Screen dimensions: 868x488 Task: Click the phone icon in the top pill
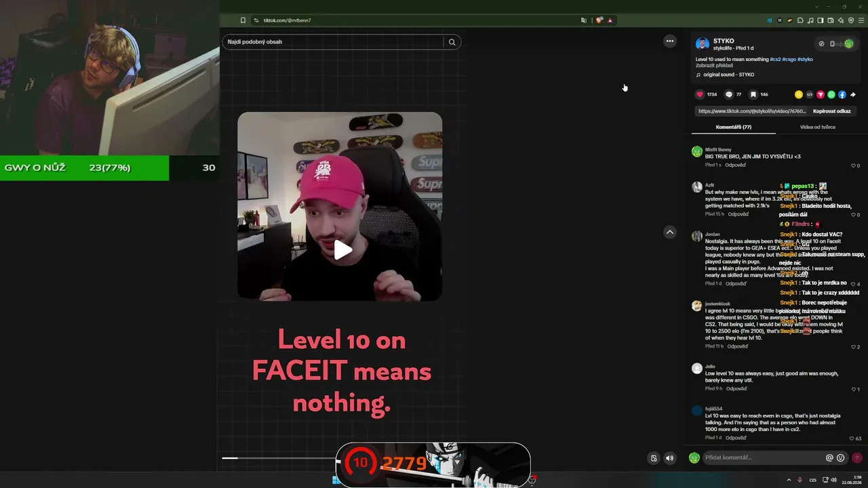pos(833,44)
